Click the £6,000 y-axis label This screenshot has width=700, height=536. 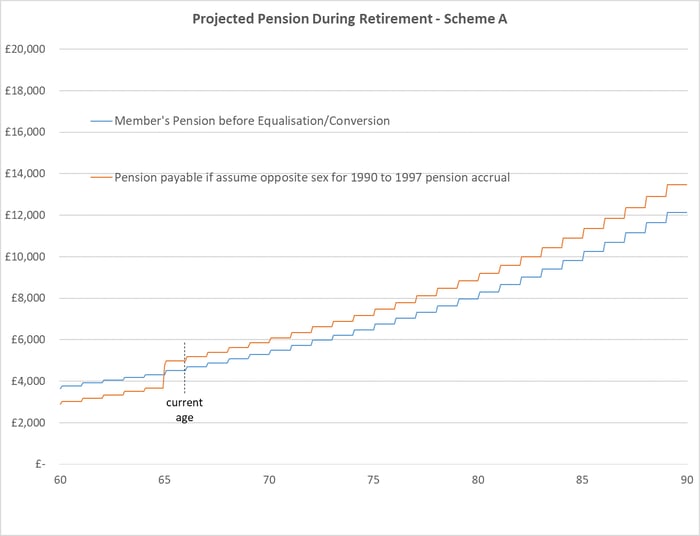tap(30, 340)
